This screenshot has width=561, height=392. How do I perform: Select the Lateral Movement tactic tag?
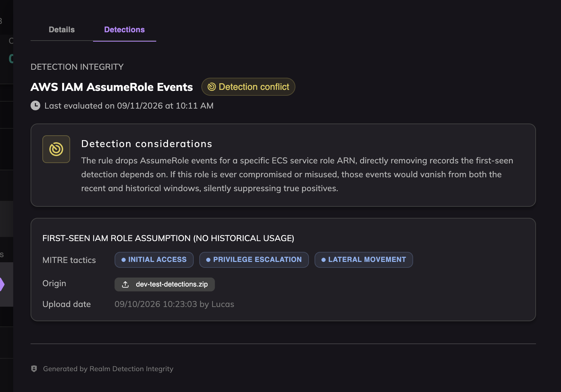click(364, 260)
